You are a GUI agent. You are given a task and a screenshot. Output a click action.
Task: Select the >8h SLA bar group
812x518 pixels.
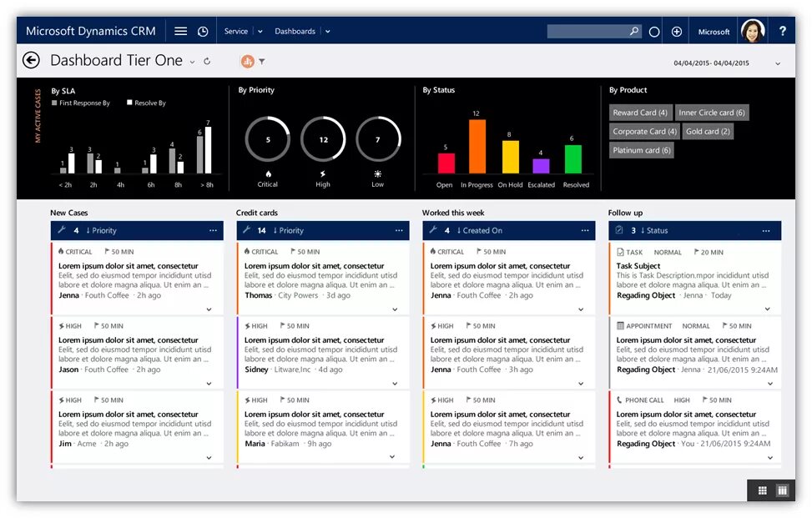204,150
